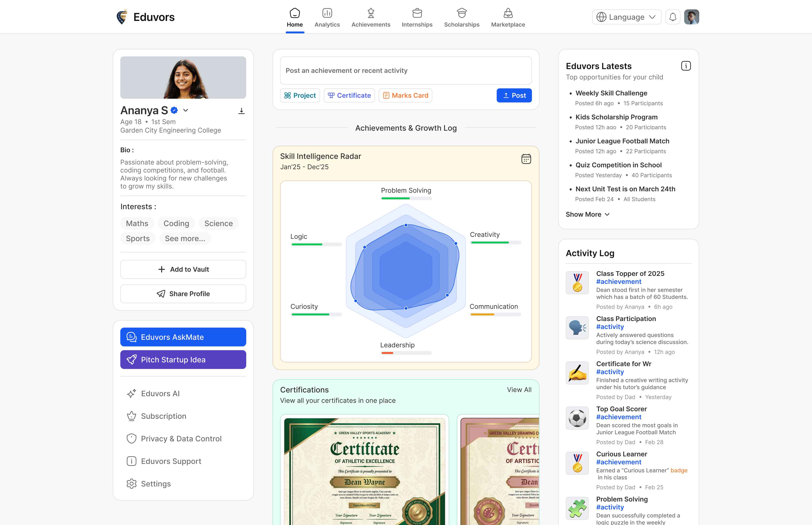Click the verified badge next to Ananya S
The image size is (812, 525).
174,110
